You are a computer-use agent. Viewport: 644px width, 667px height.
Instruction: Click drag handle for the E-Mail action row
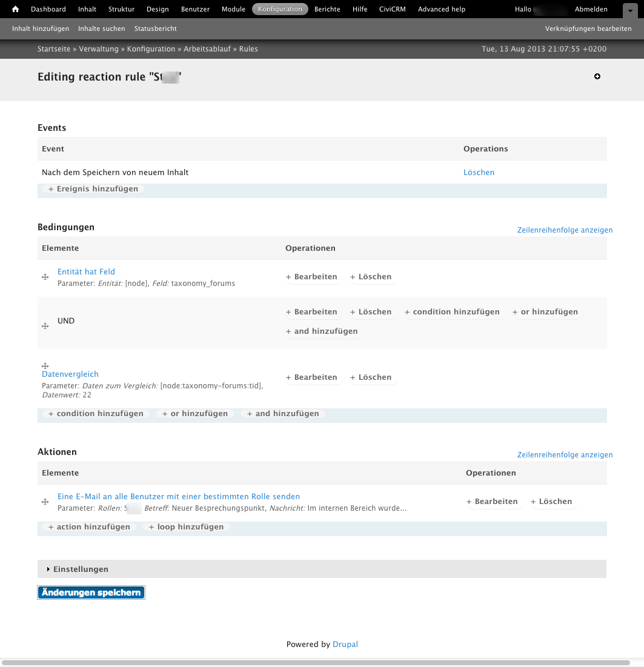click(x=45, y=502)
